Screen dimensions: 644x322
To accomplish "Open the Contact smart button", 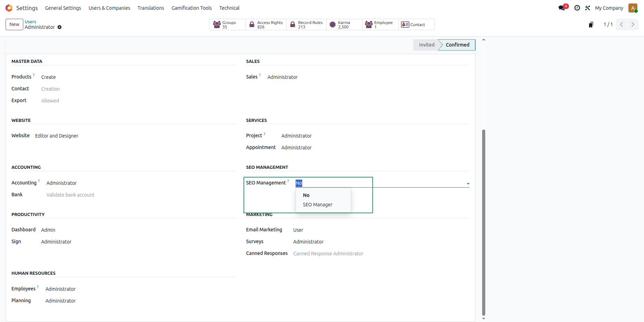I will [x=416, y=25].
